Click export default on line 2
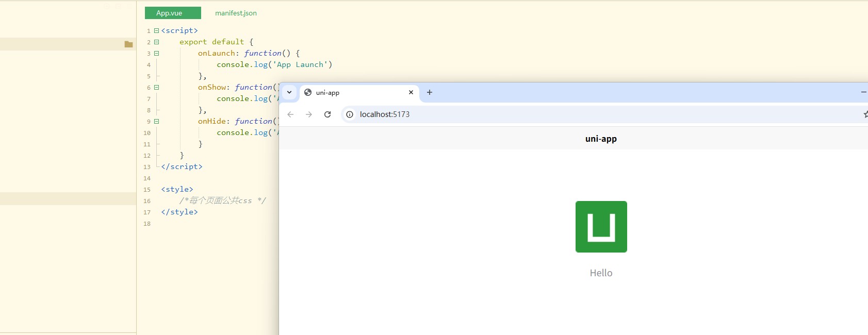The width and height of the screenshot is (868, 335). [211, 42]
